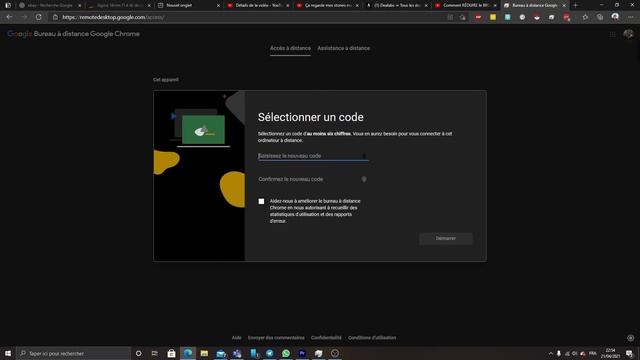Screen dimensions: 640x360
Task: Click the settings icon in the page corner
Action: click(x=631, y=338)
